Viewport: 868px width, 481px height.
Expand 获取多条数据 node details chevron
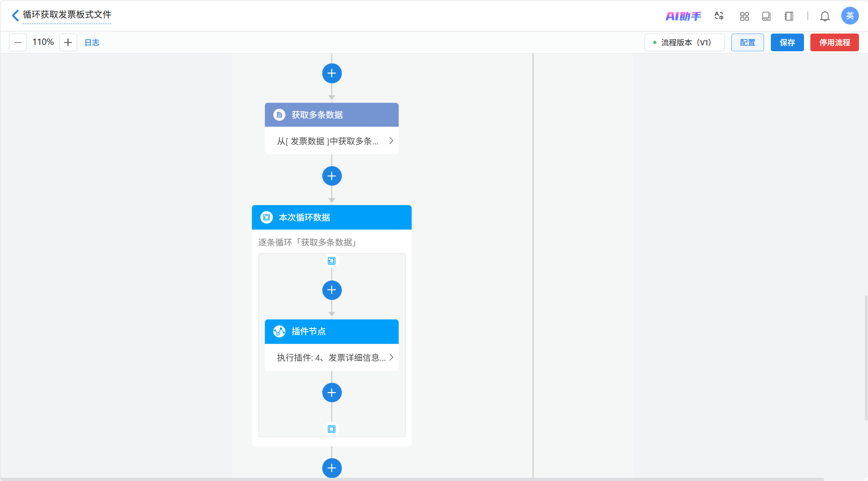pos(391,141)
